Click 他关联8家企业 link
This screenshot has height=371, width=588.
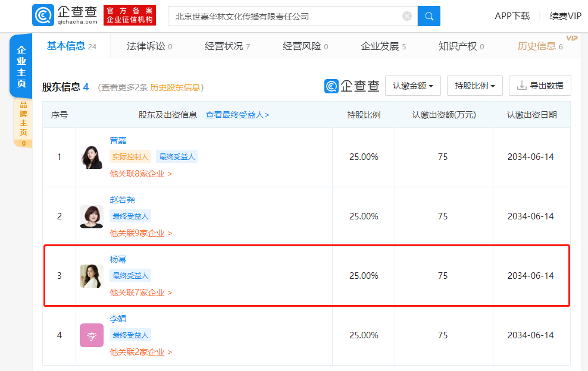point(140,174)
